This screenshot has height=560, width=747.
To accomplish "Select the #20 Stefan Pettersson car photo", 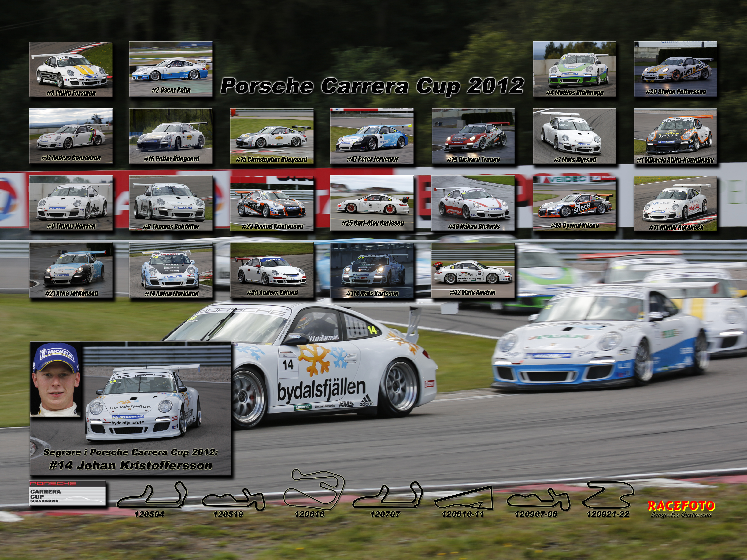I will 675,69.
